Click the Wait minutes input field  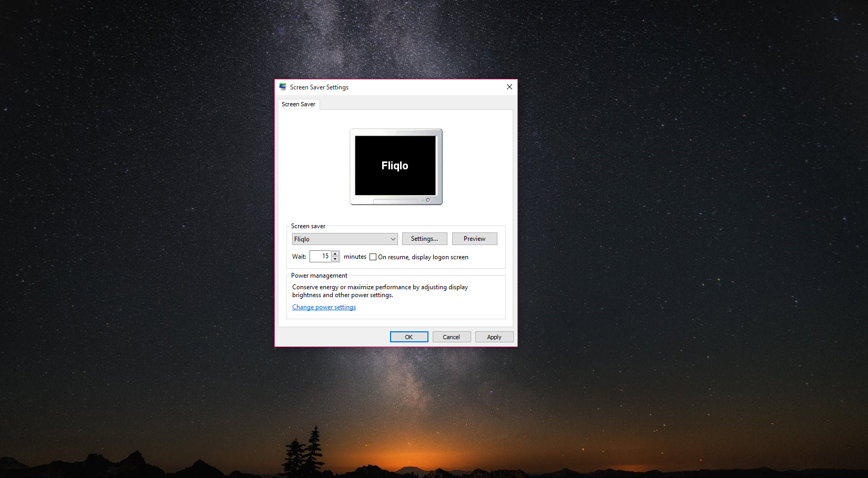pos(320,257)
